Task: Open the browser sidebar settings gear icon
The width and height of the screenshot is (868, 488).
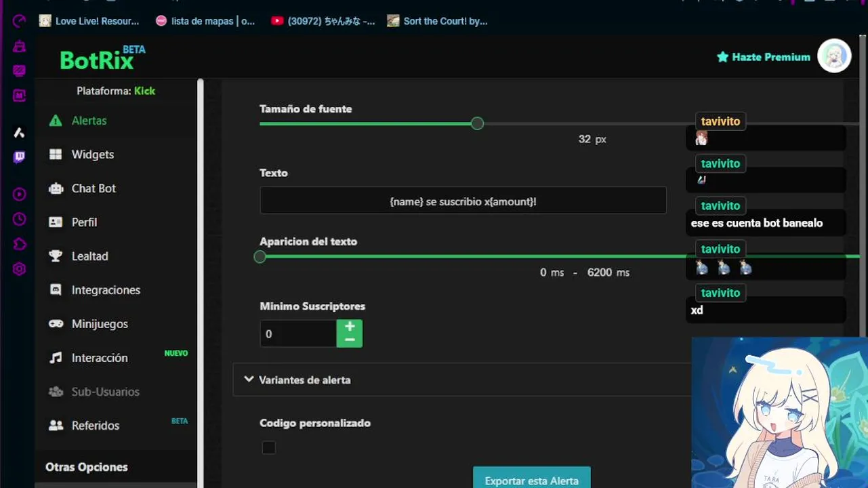Action: click(19, 269)
